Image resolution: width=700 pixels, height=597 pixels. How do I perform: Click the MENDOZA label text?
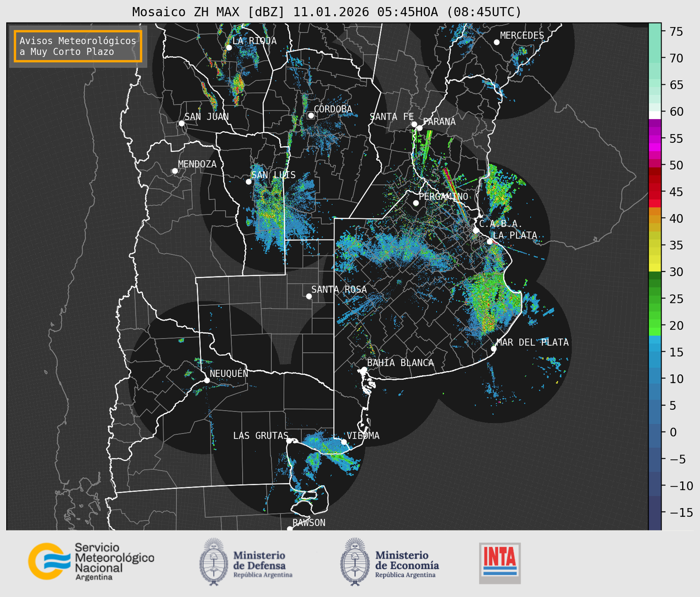pos(197,164)
